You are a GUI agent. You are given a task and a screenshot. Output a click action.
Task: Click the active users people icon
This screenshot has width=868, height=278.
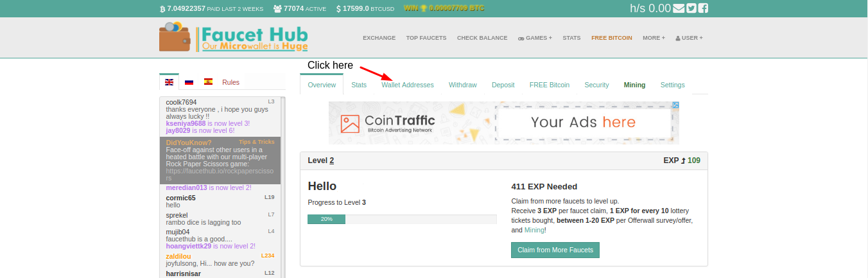pos(277,9)
